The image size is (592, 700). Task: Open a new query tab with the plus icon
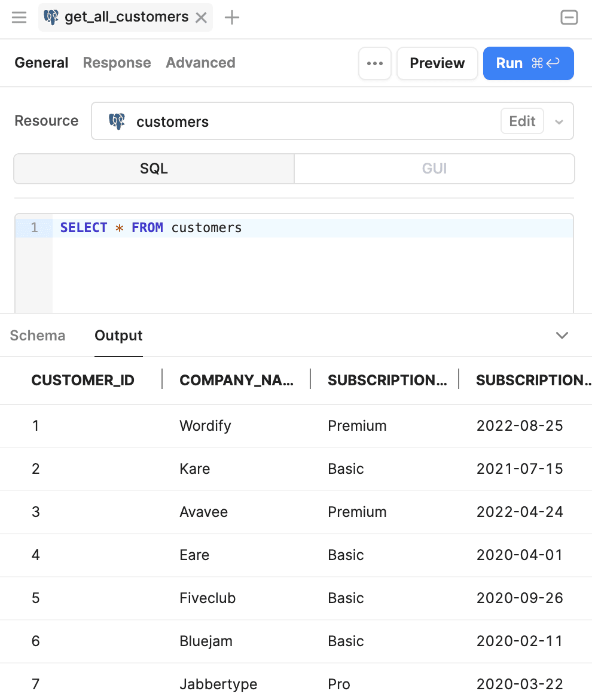click(231, 17)
